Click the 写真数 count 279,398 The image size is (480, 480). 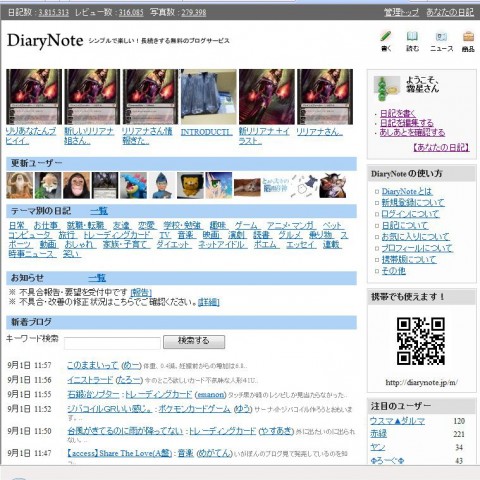click(x=194, y=13)
